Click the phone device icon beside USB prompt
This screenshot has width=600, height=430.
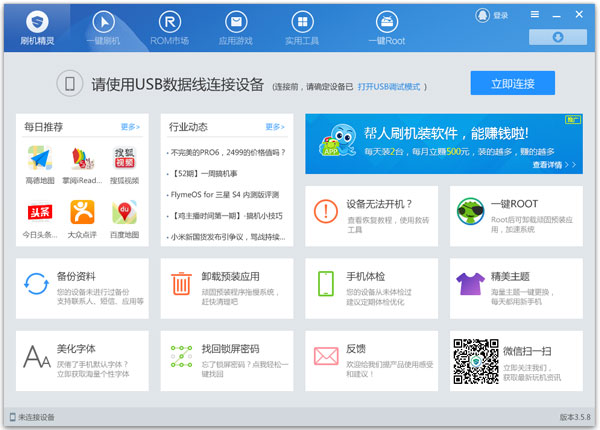coord(70,83)
